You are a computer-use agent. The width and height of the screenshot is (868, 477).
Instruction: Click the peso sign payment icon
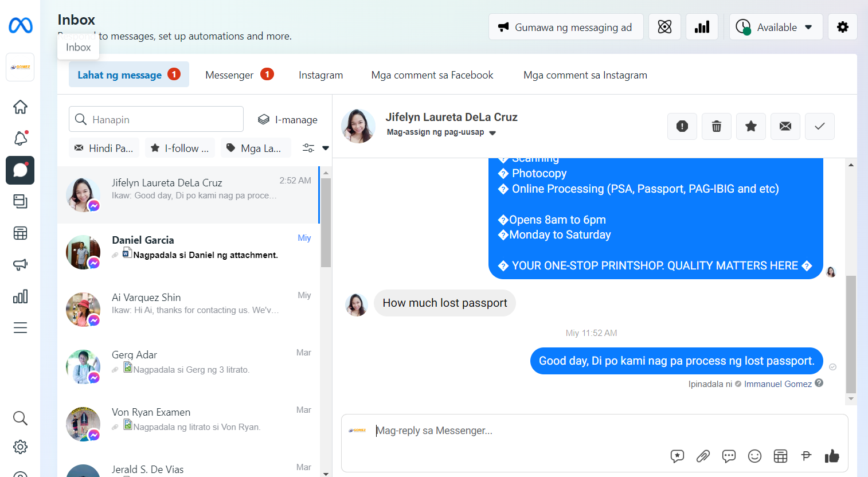pos(806,456)
